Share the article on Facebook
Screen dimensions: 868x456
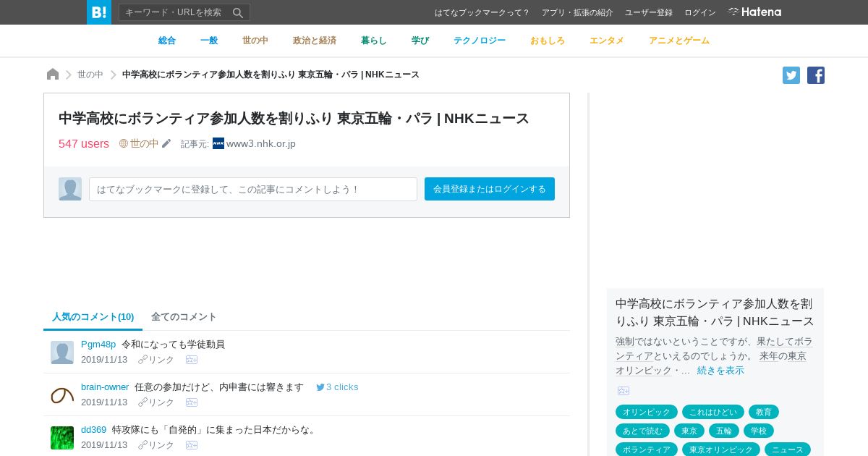click(816, 75)
